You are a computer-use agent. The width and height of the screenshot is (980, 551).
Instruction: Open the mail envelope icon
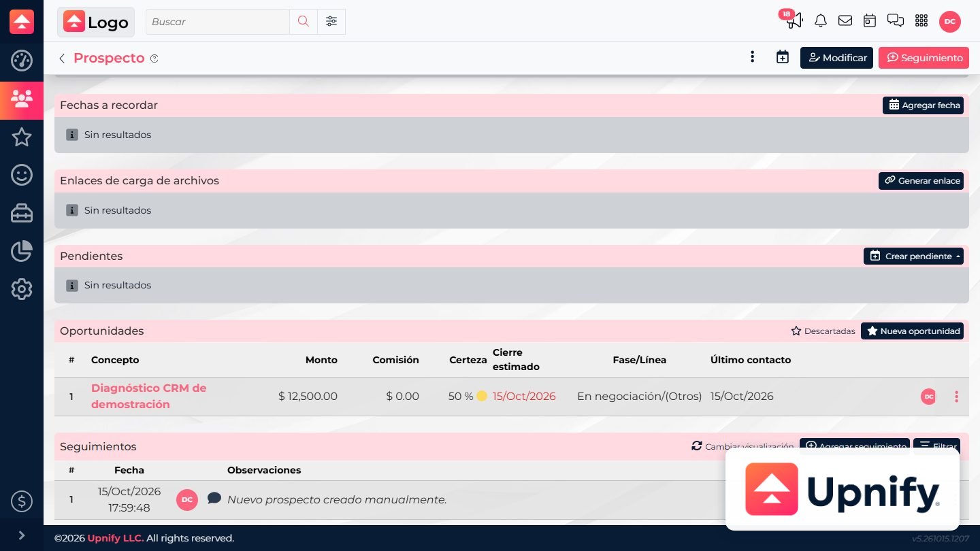tap(845, 21)
